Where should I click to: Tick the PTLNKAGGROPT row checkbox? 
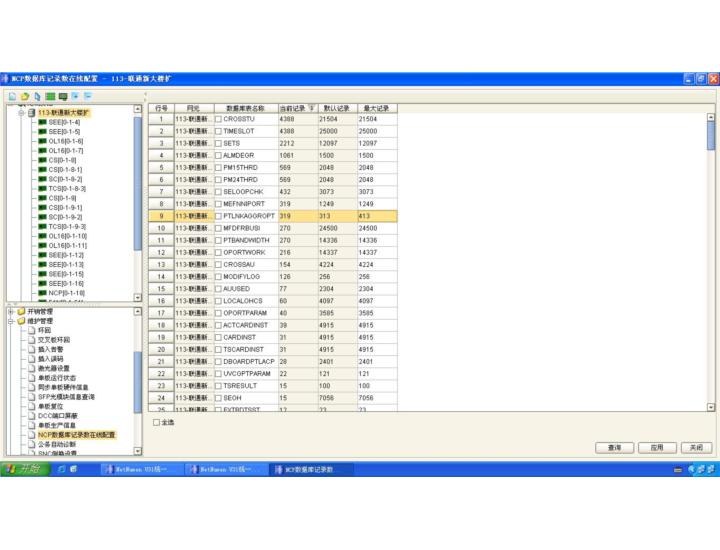click(x=218, y=216)
